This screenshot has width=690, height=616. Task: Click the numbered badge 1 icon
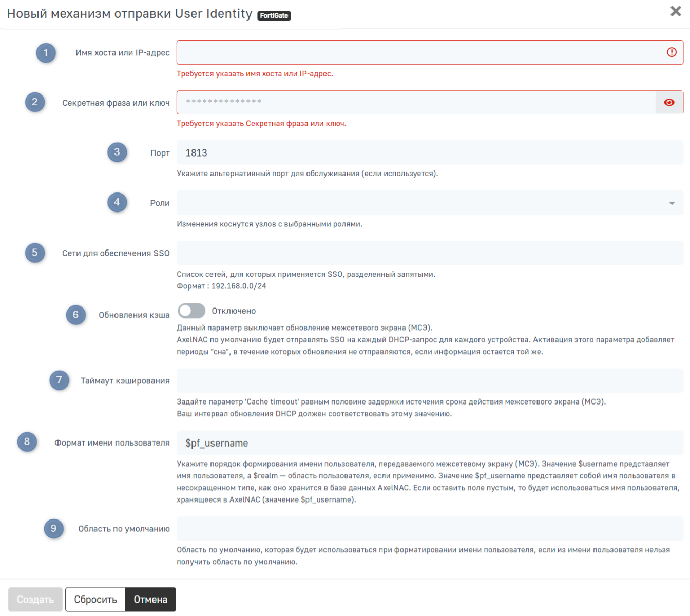tap(46, 52)
